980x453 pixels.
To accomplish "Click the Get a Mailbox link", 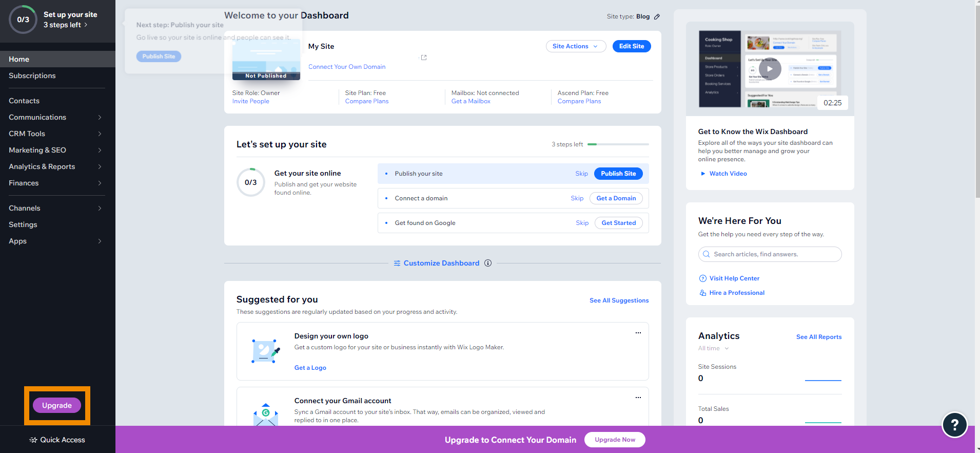I will coord(471,101).
